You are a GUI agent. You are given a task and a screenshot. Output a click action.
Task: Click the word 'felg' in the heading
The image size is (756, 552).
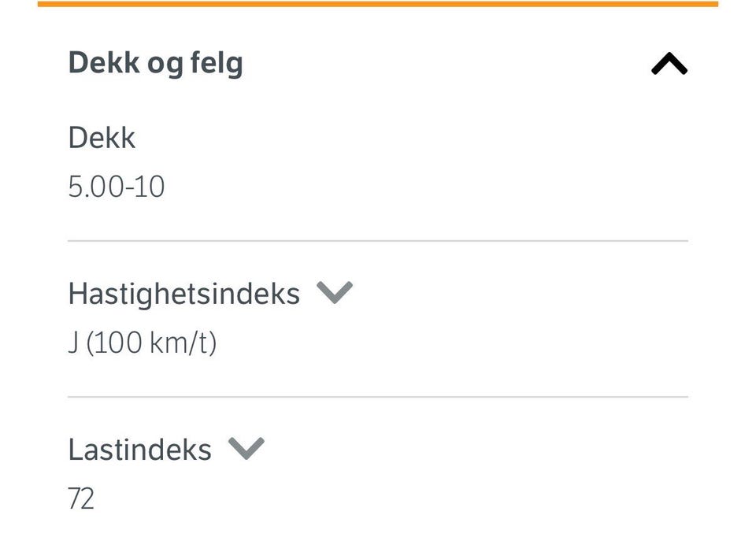pos(216,63)
